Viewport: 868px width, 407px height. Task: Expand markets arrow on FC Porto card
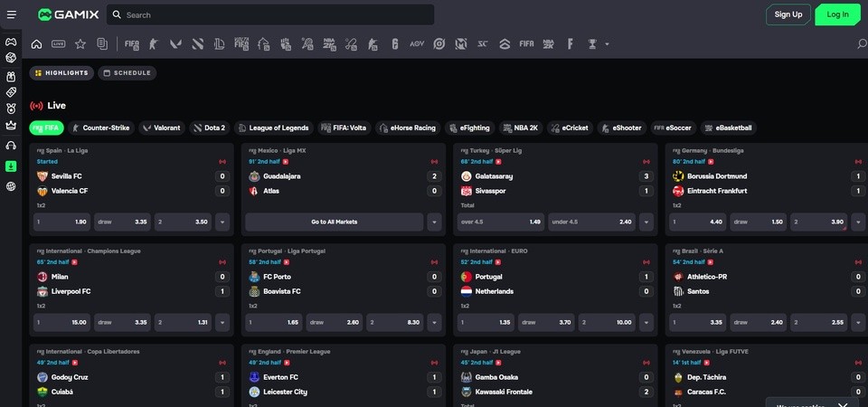pos(435,322)
